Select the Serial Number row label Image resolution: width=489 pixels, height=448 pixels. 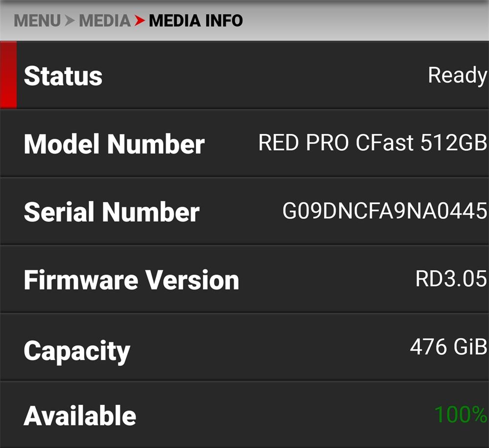point(111,212)
